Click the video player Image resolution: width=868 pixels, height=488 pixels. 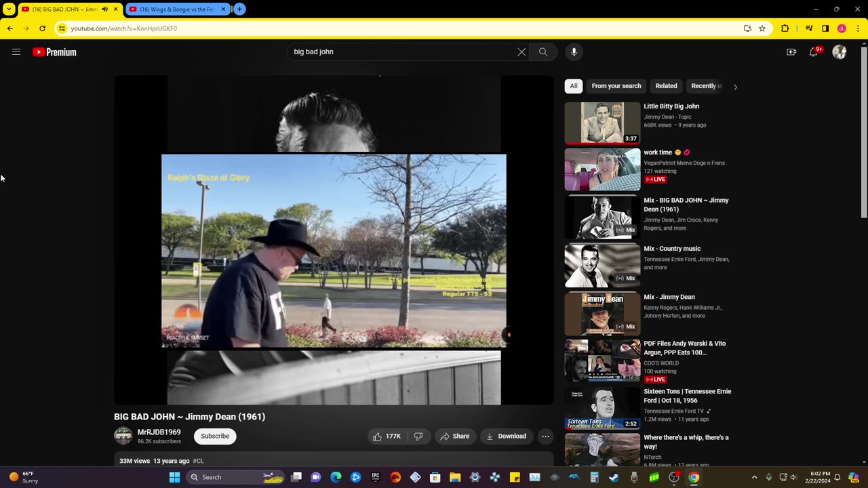click(x=334, y=240)
